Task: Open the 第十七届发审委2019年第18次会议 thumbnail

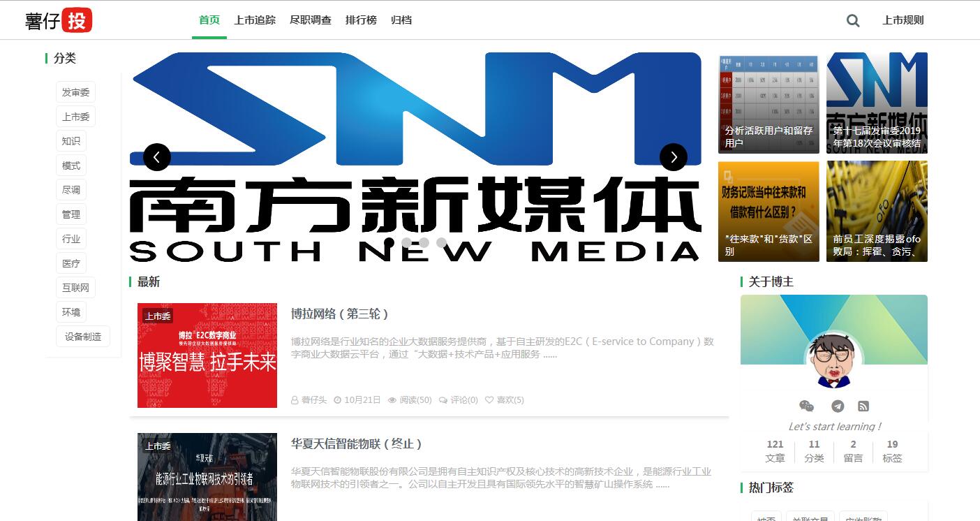Action: pyautogui.click(x=877, y=103)
